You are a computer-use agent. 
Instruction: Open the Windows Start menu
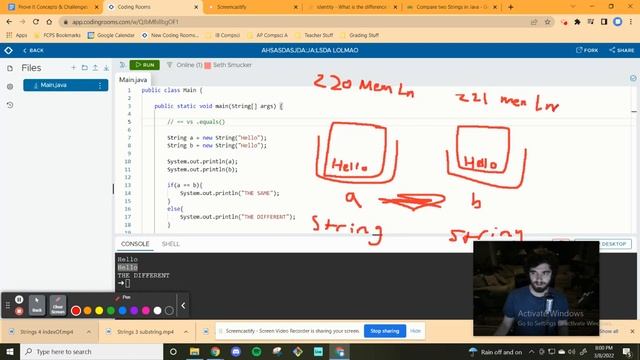coord(10,351)
